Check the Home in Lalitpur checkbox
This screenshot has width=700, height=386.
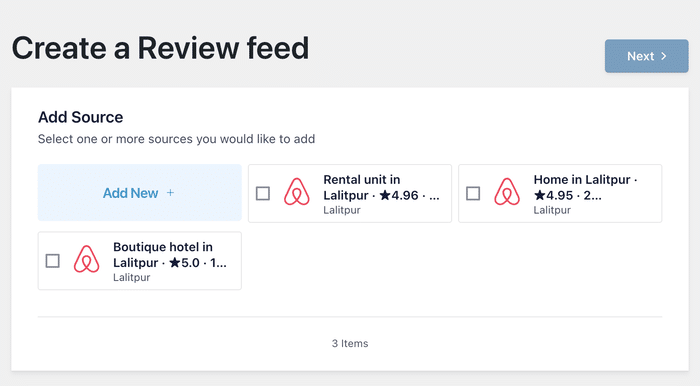point(473,194)
